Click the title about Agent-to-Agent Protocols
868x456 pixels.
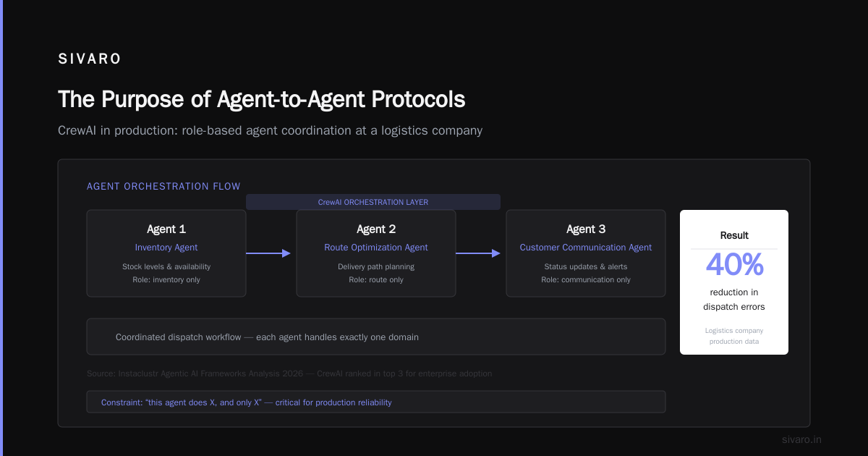point(261,99)
